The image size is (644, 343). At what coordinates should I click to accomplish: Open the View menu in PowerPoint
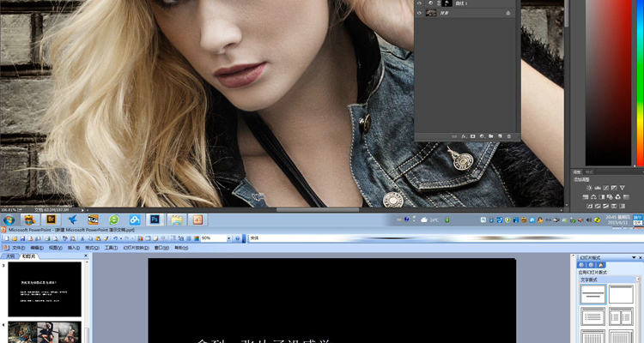click(x=56, y=248)
